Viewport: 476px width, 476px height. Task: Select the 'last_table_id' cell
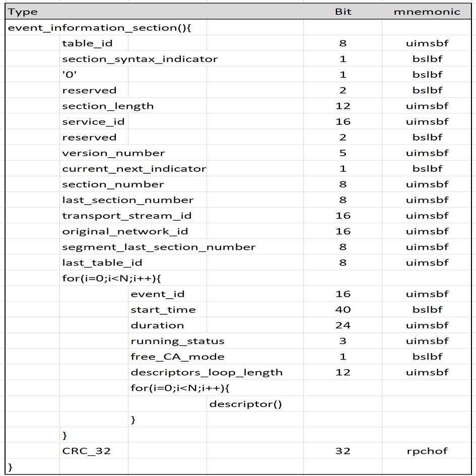click(102, 263)
